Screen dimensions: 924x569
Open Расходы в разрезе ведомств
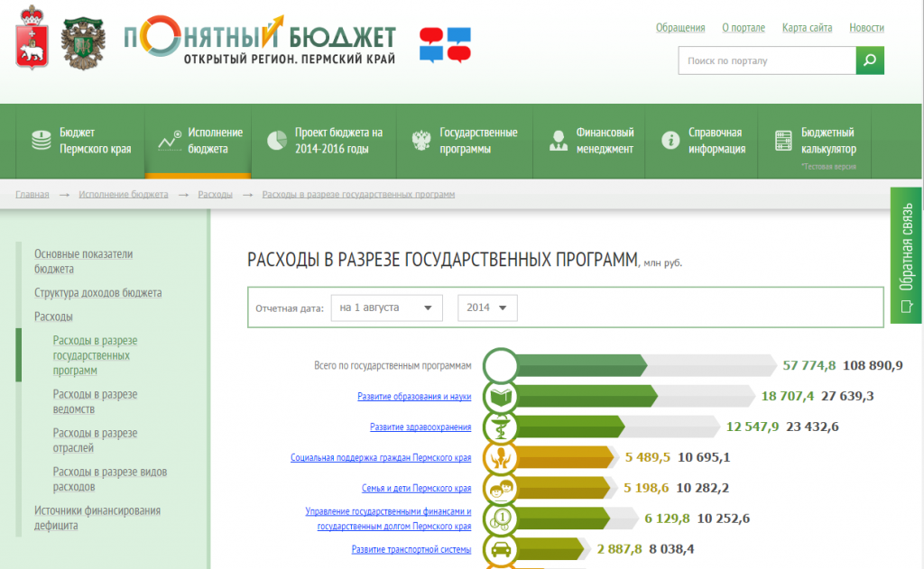pyautogui.click(x=95, y=401)
